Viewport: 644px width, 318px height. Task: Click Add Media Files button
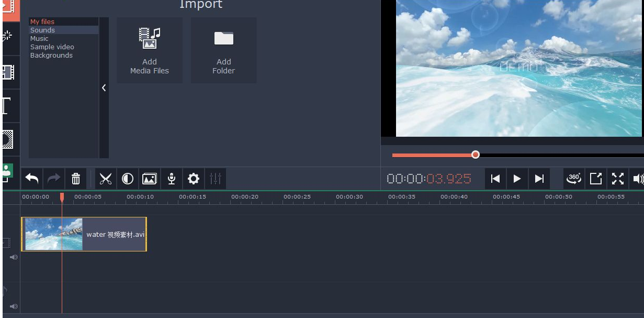[150, 50]
